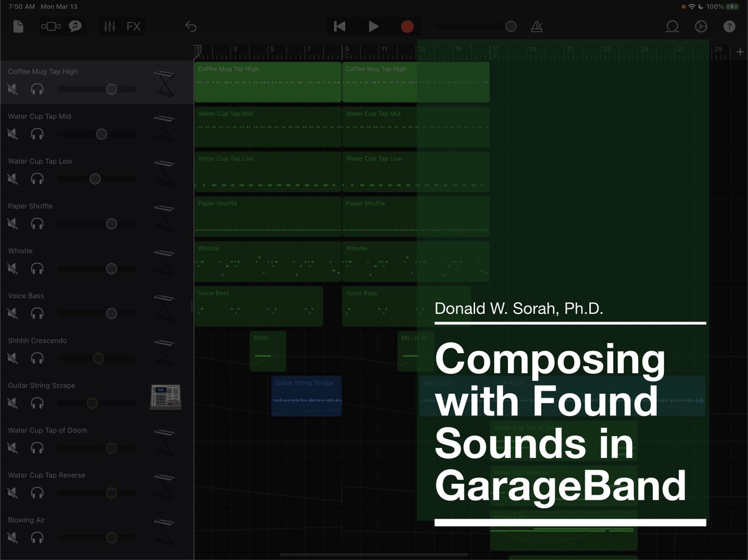Open My Songs document browser
The image size is (748, 560).
click(18, 27)
